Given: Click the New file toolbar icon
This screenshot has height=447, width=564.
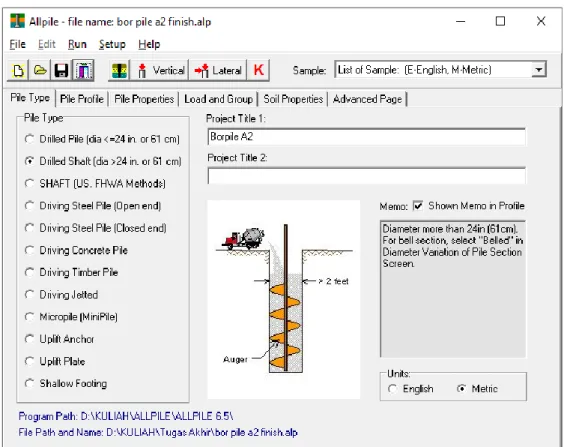Looking at the screenshot, I should click(18, 70).
